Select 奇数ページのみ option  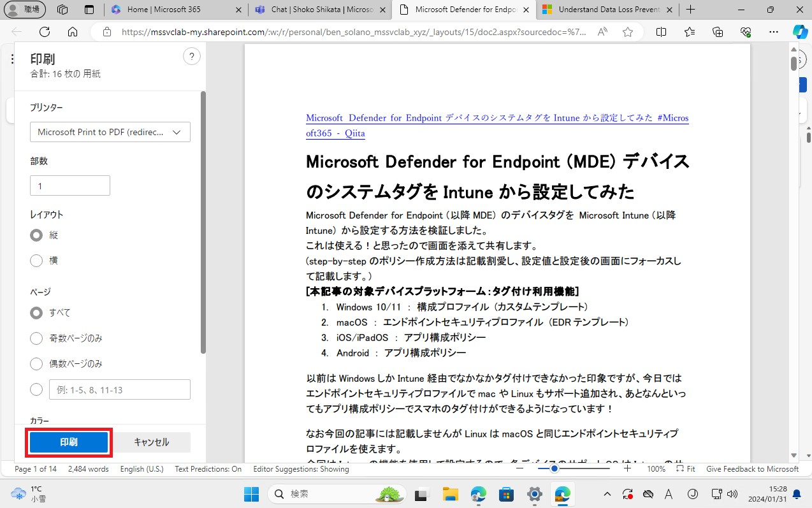(x=36, y=338)
